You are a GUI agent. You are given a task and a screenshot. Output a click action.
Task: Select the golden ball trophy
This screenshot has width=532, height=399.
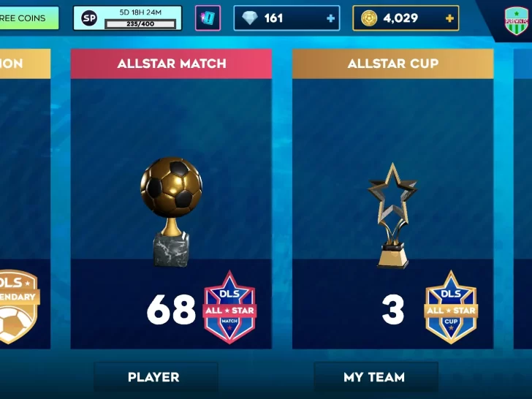click(171, 212)
